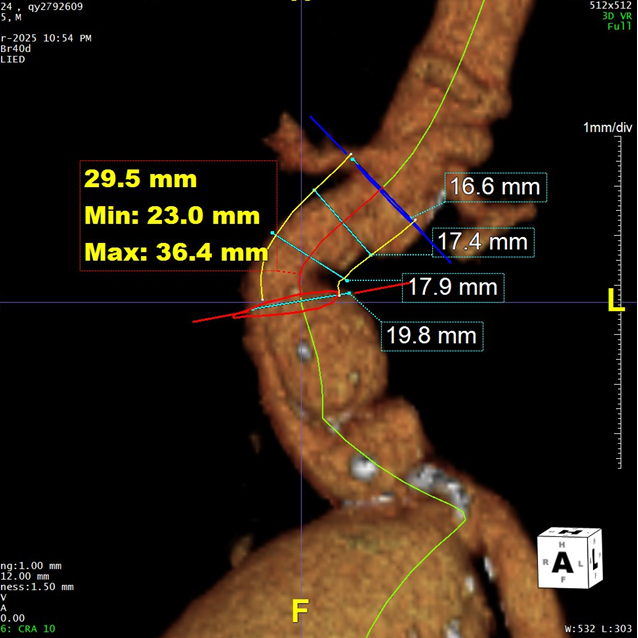Click the 17.9 mm measurement label
This screenshot has height=638, width=638.
[x=453, y=287]
